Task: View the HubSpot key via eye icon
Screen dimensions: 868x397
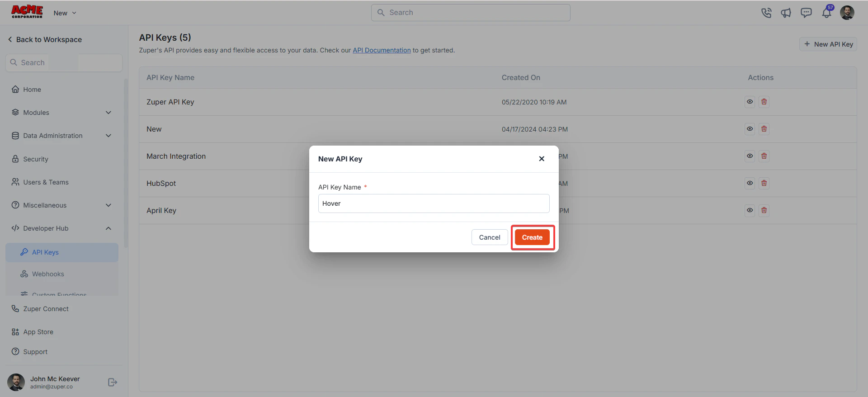Action: click(x=750, y=183)
